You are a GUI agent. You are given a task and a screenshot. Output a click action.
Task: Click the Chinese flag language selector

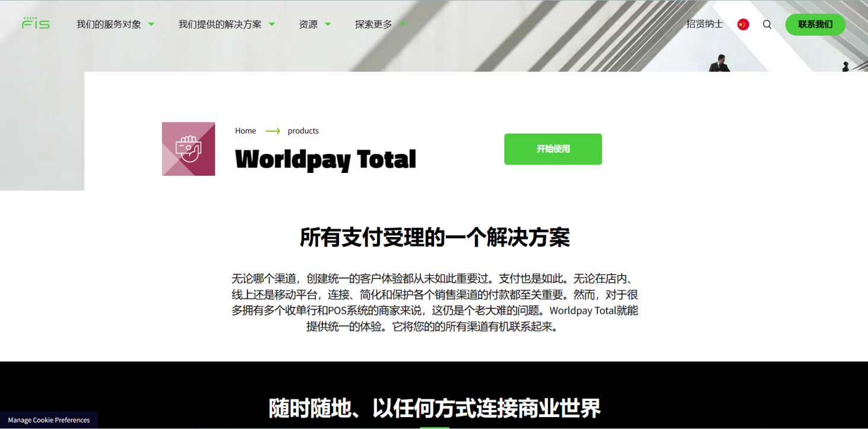point(743,24)
